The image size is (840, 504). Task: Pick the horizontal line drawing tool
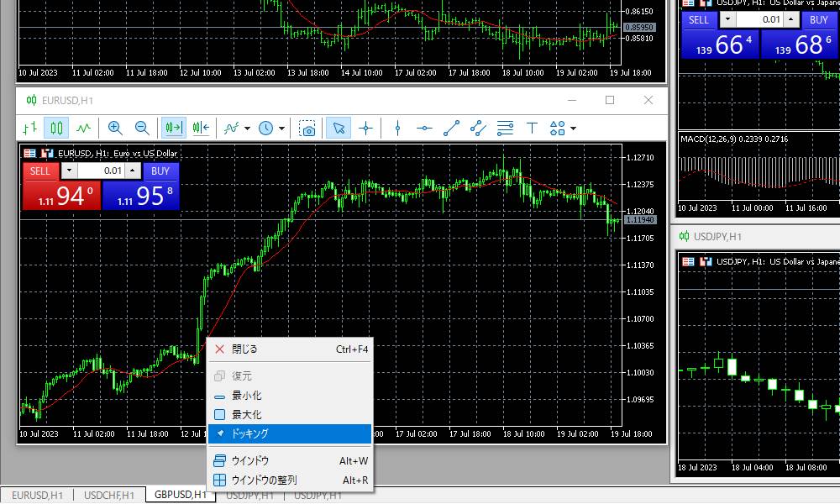click(x=424, y=128)
